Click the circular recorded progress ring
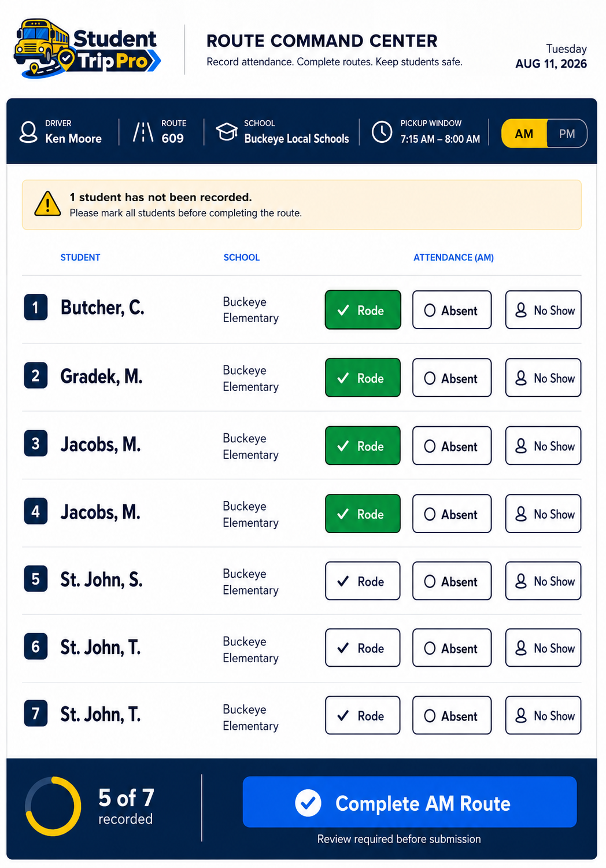This screenshot has height=868, width=606. (x=53, y=806)
